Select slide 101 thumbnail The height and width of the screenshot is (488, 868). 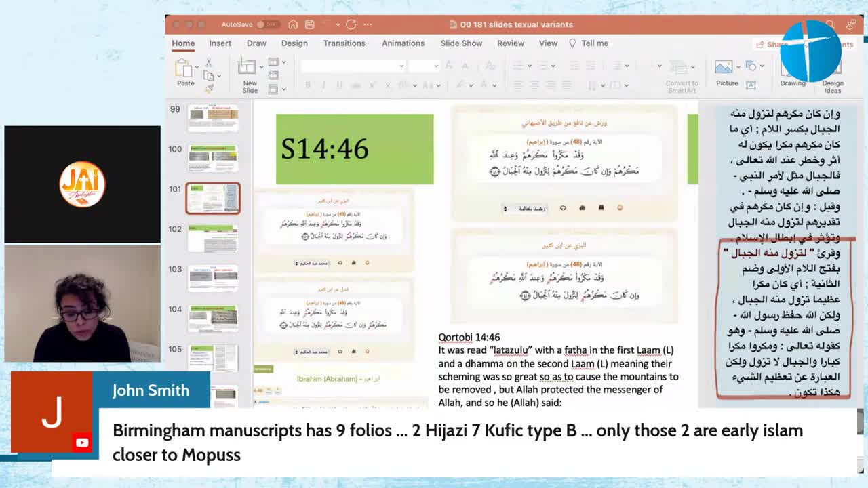point(213,198)
